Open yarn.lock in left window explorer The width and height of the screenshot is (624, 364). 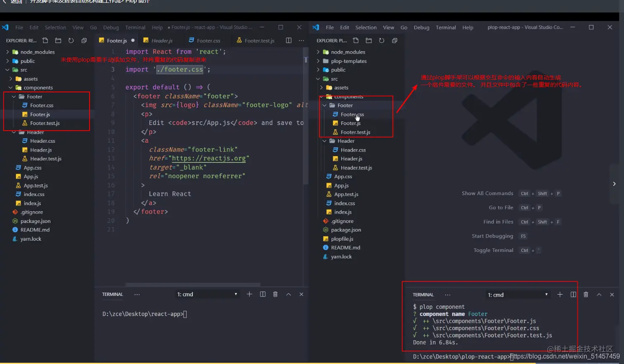pos(31,239)
